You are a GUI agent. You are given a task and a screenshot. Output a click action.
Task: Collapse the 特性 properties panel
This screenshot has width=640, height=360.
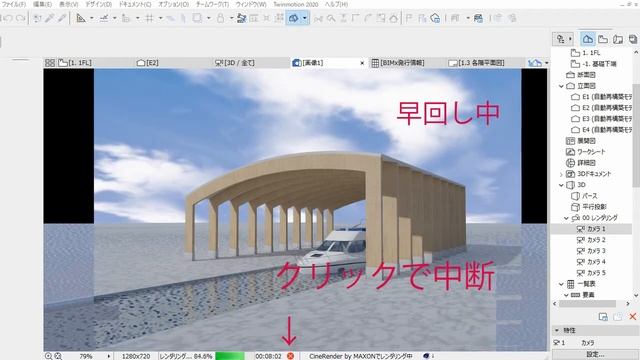557,330
